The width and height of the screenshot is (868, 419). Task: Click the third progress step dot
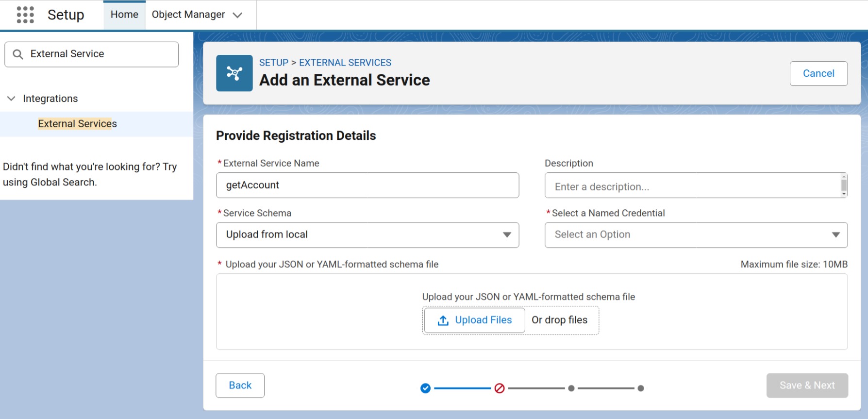[571, 388]
